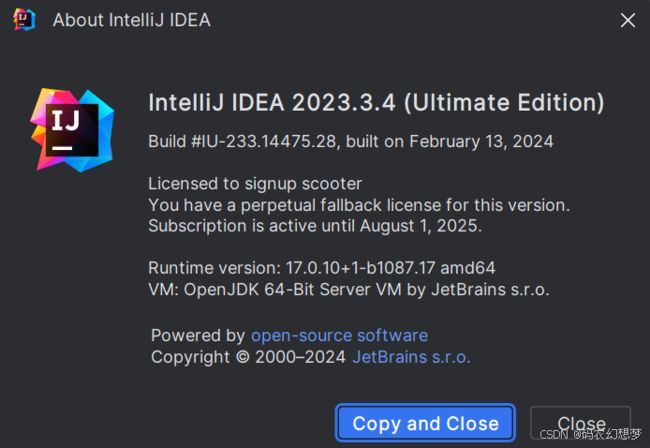The width and height of the screenshot is (650, 448).
Task: Click the Close button
Action: (x=580, y=423)
